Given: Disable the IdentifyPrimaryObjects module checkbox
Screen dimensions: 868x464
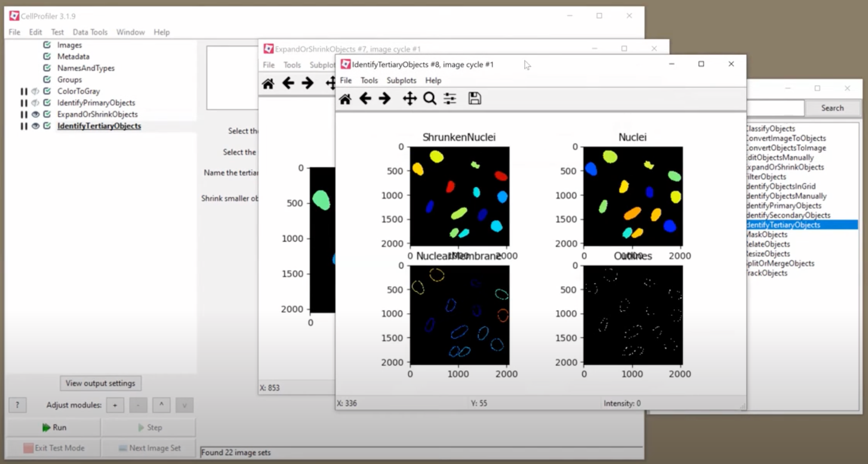Looking at the screenshot, I should (x=47, y=103).
